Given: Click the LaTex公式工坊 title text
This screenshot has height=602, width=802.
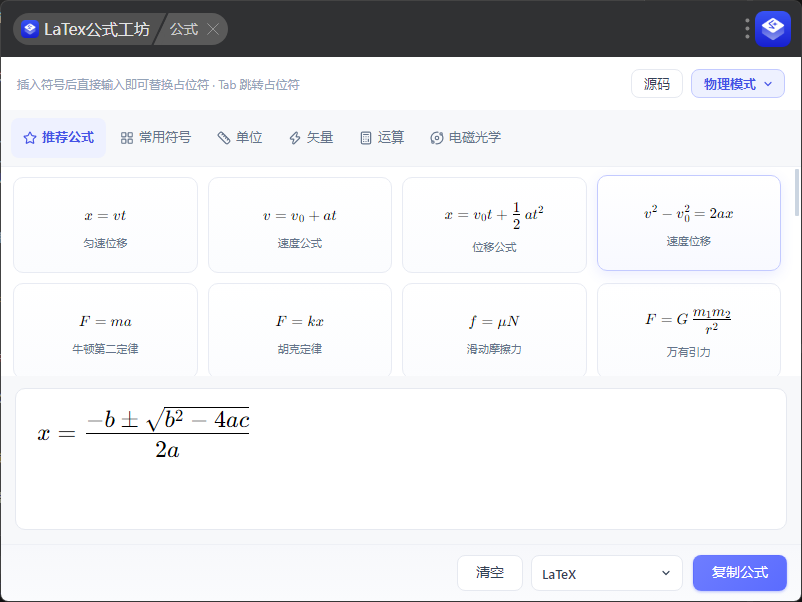Looking at the screenshot, I should [x=97, y=30].
